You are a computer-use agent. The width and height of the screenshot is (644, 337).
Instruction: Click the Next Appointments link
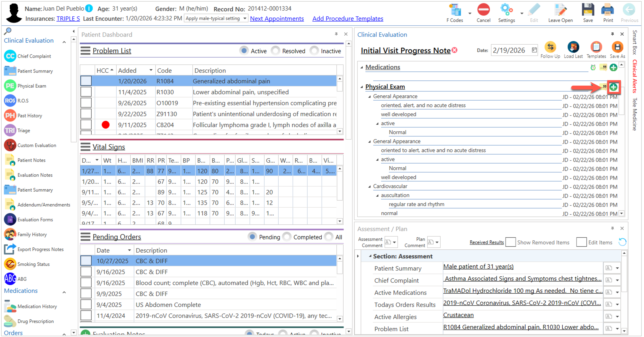tap(277, 19)
